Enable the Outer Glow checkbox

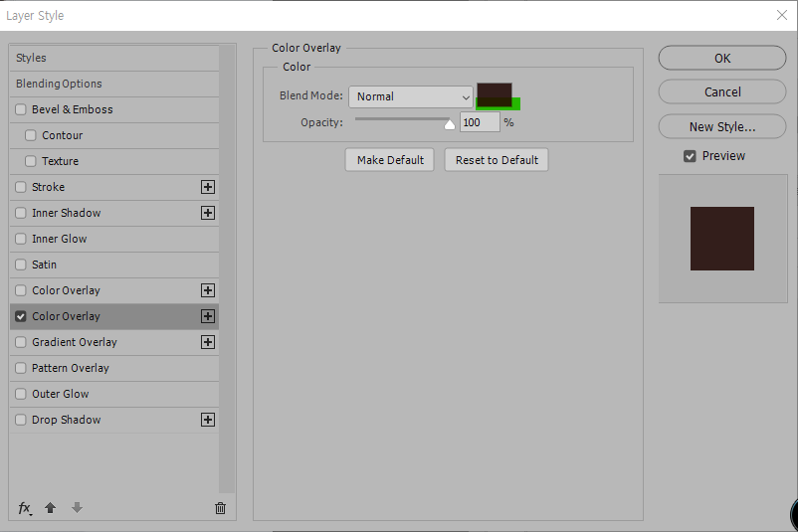[21, 394]
